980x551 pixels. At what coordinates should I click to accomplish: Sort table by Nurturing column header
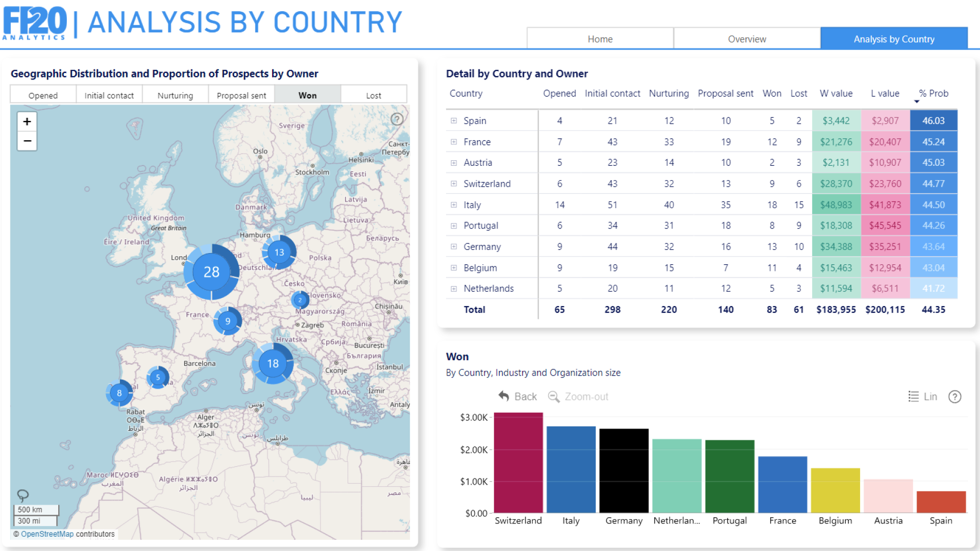pyautogui.click(x=669, y=93)
